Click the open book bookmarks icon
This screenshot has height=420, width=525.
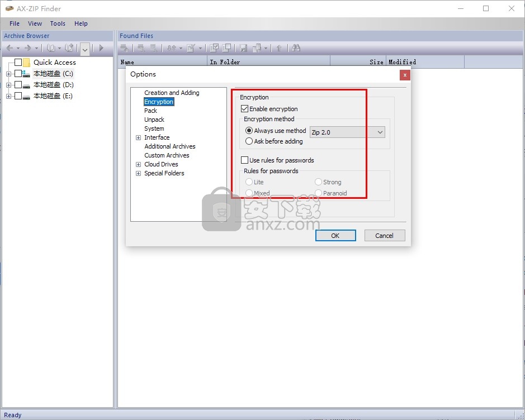pos(51,48)
